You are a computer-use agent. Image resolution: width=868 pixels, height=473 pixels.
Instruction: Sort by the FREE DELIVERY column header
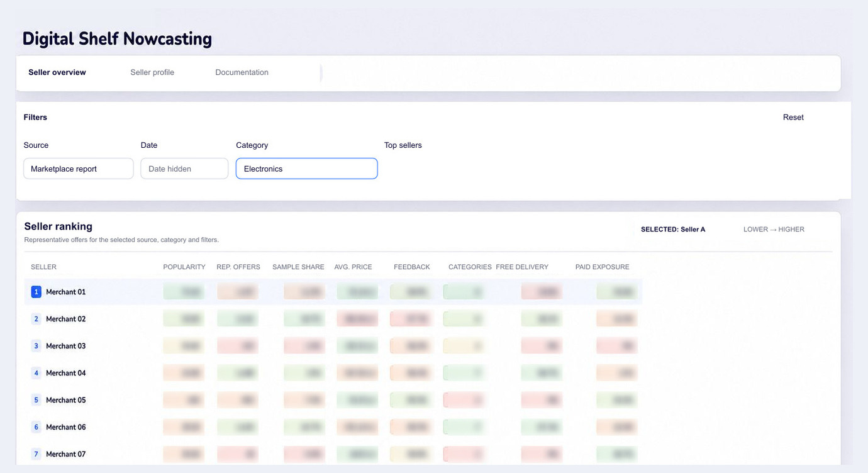click(x=522, y=267)
